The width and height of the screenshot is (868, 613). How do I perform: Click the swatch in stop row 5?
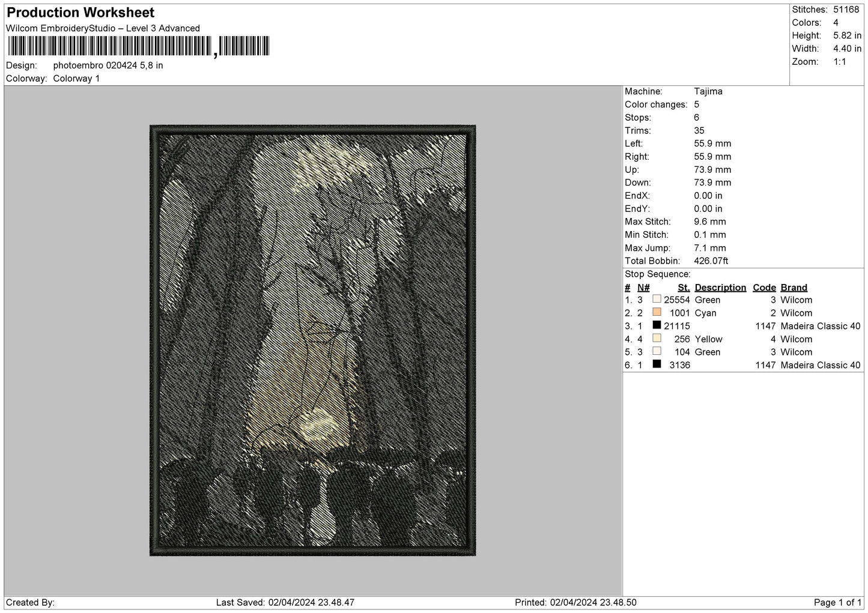click(x=657, y=351)
